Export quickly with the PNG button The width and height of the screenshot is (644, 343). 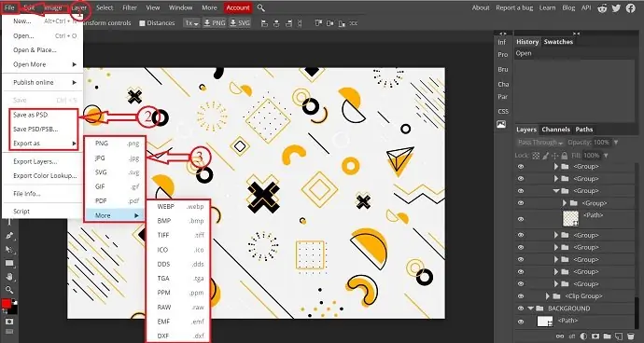pos(215,23)
